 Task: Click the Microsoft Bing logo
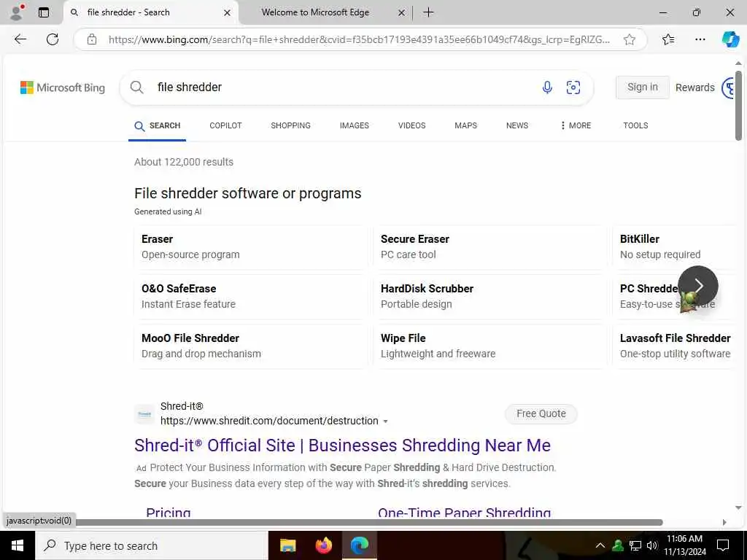point(63,87)
